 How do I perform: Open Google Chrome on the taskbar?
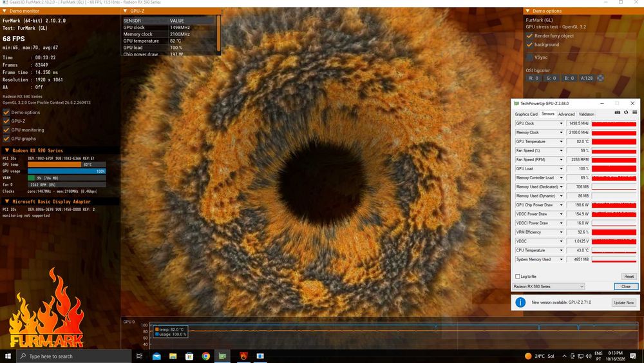click(206, 356)
